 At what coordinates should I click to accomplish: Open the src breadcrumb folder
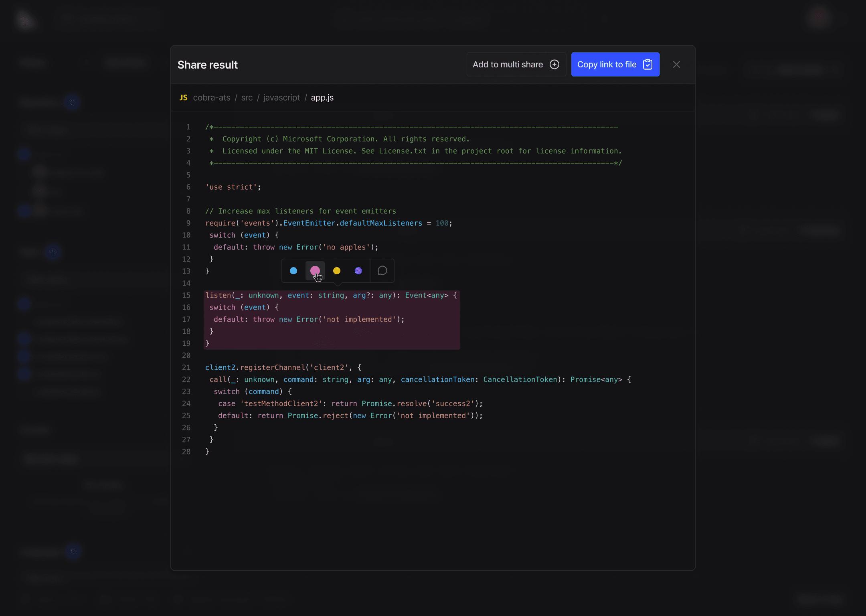247,97
